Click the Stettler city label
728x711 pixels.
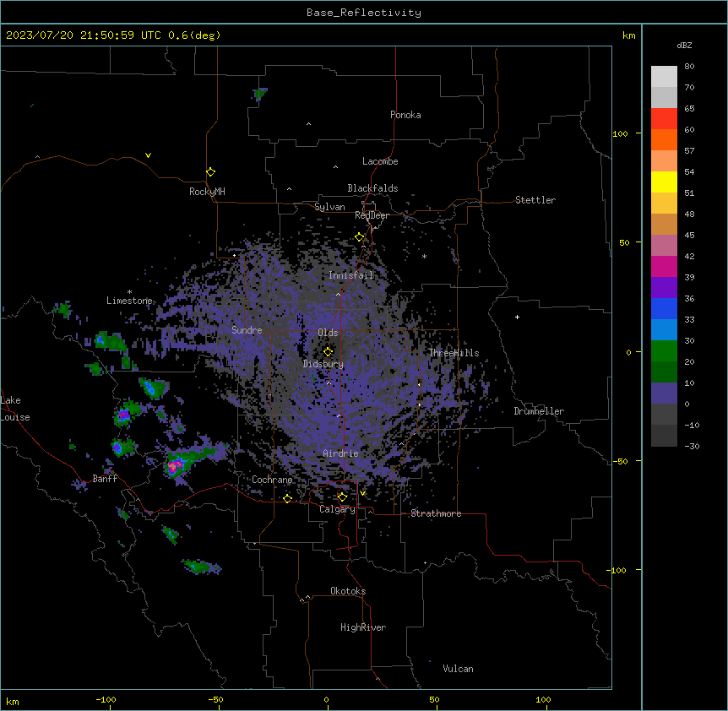tap(535, 200)
